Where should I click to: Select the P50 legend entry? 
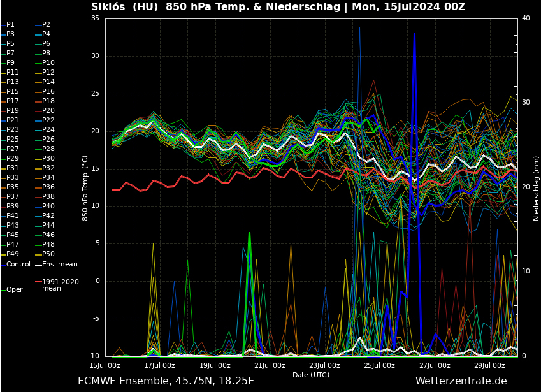coord(48,254)
